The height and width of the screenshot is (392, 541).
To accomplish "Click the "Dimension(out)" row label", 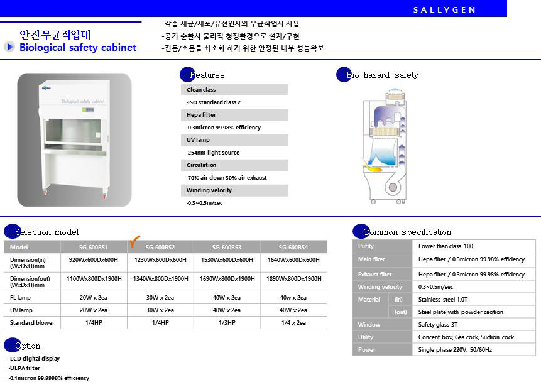I will pos(30,282).
